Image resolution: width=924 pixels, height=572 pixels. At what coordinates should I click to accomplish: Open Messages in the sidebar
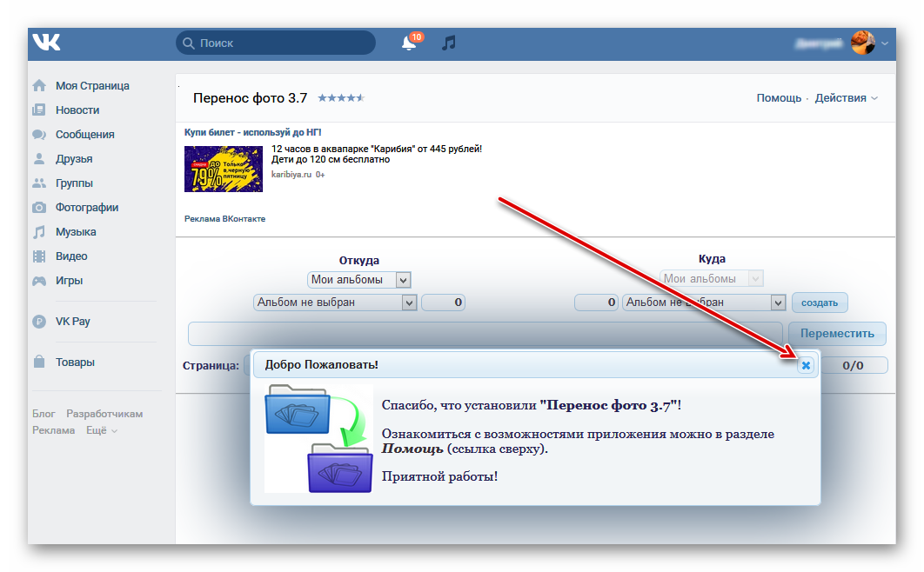tap(84, 135)
